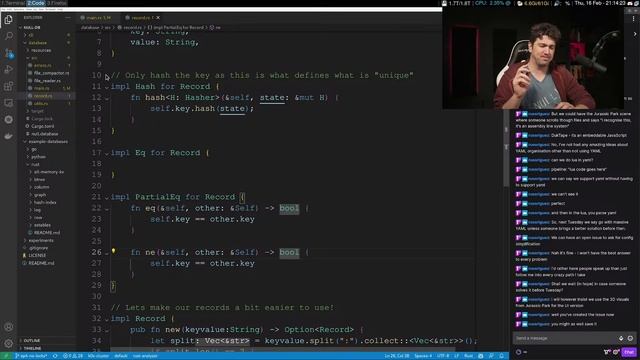This screenshot has width=640, height=360.
Task: Open chat settings gear icon next to Chat button
Action: pyautogui.click(x=616, y=352)
